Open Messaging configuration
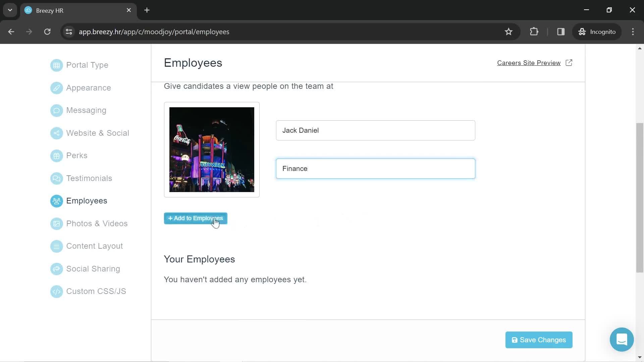Screen dimensions: 644x362 coord(86,111)
